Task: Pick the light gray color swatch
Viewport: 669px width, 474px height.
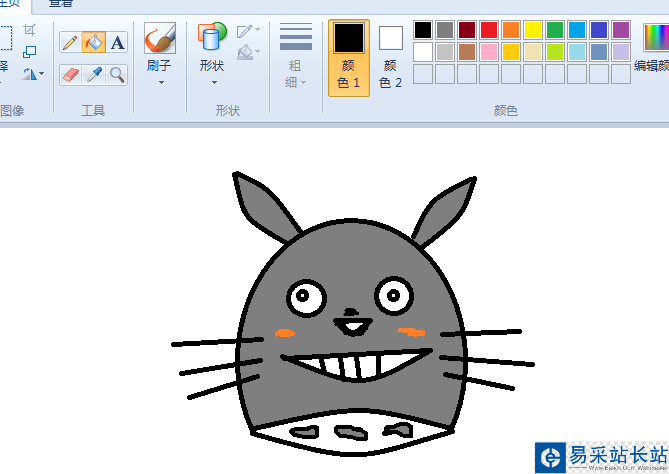Action: 445,52
